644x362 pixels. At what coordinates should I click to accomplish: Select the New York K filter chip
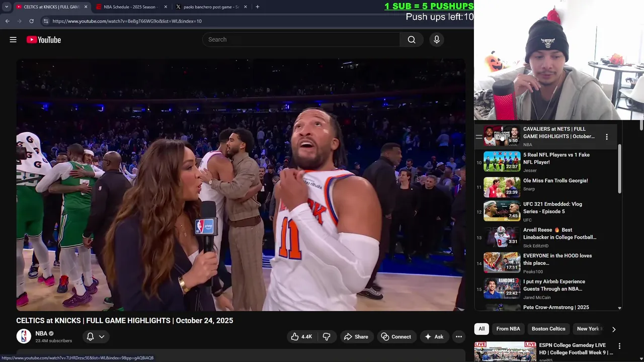[588, 329]
